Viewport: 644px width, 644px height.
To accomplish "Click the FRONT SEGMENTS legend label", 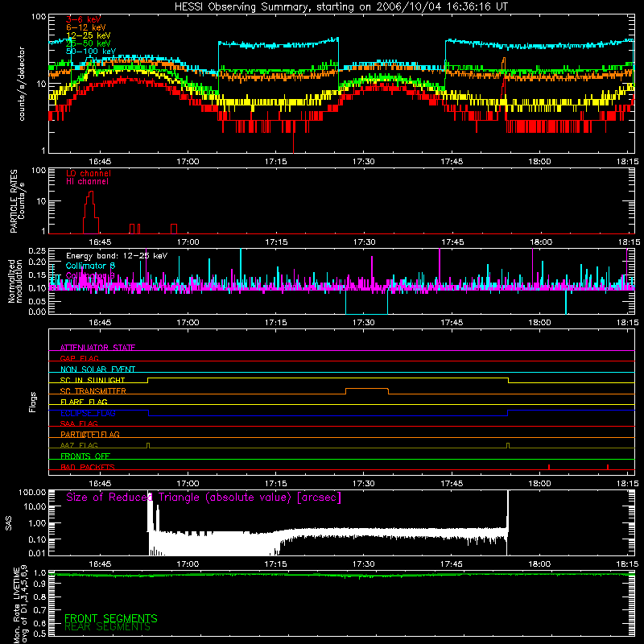I will (x=111, y=618).
